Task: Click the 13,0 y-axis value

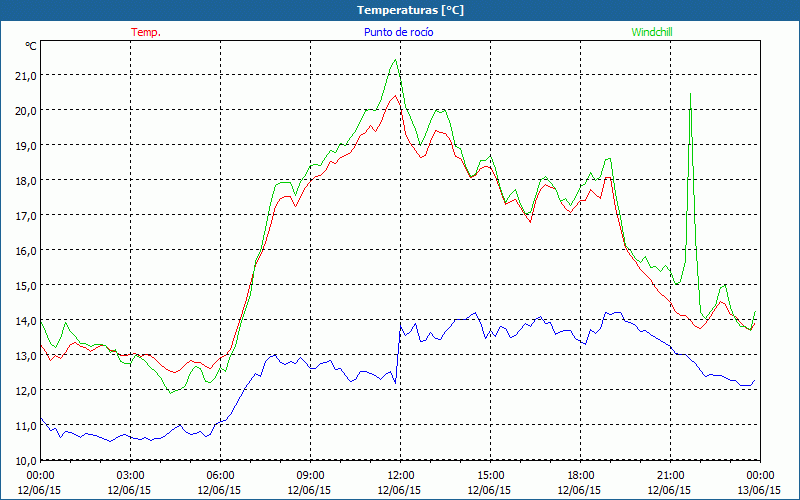Action: pos(26,355)
